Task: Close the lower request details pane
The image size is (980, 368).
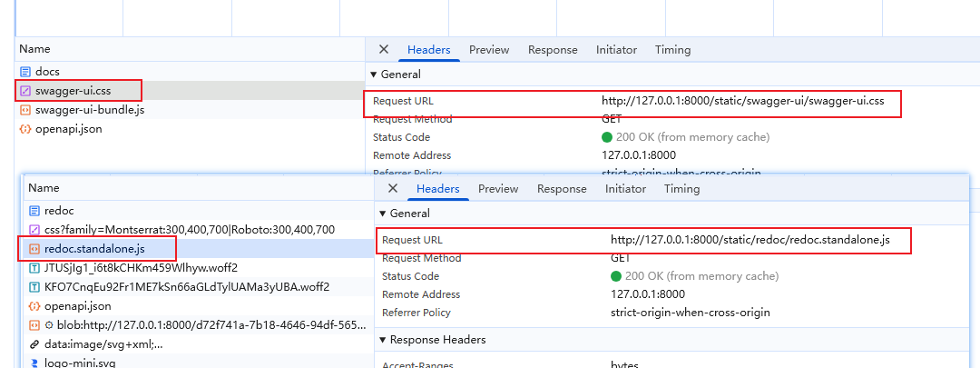Action: click(393, 188)
